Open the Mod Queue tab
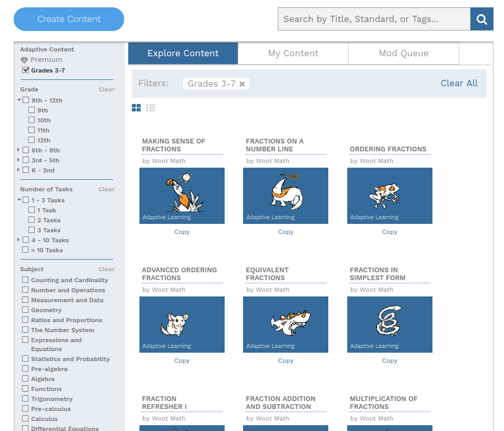 (x=404, y=53)
